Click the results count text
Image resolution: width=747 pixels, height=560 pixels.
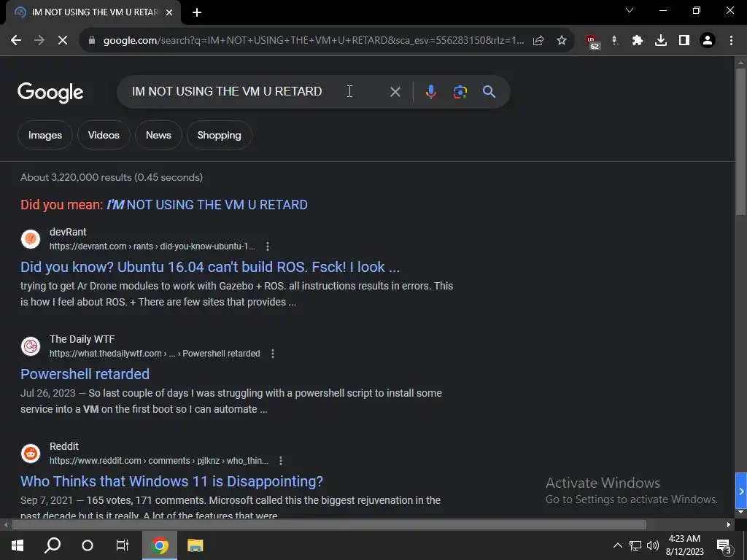112,178
